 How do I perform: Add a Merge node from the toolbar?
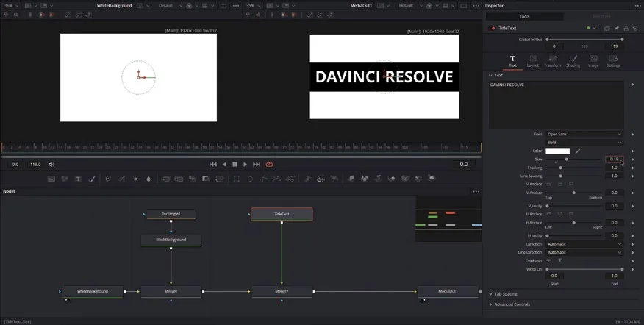165,179
